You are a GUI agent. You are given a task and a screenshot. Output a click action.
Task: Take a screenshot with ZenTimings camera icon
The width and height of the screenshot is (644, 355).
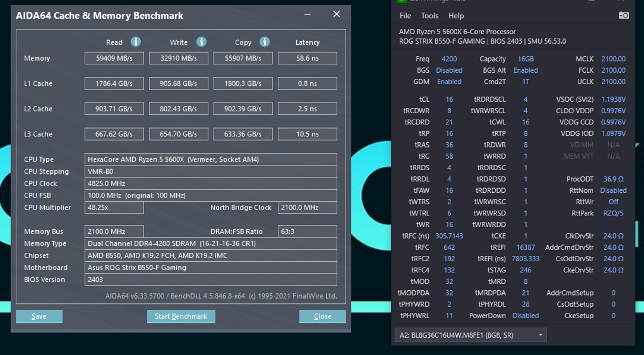pyautogui.click(x=623, y=15)
